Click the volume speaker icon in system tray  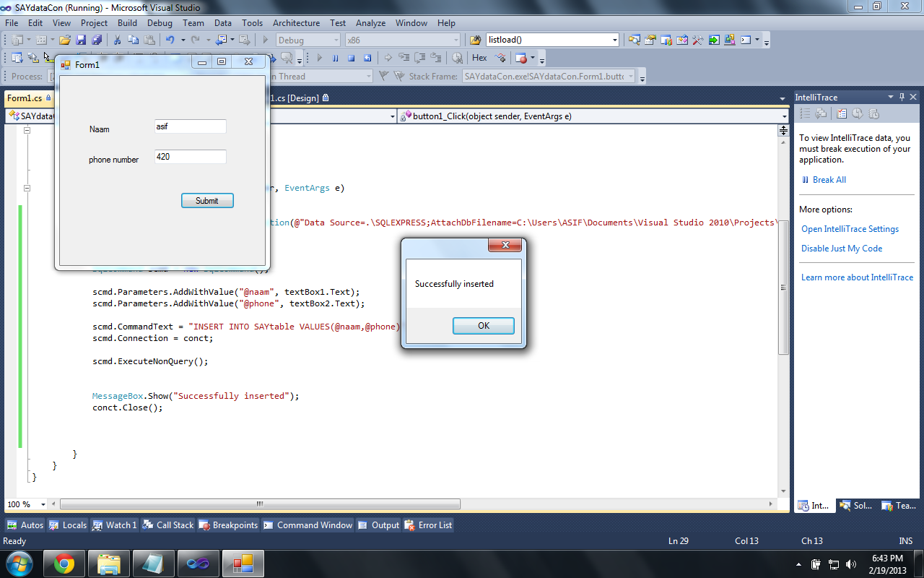click(851, 564)
